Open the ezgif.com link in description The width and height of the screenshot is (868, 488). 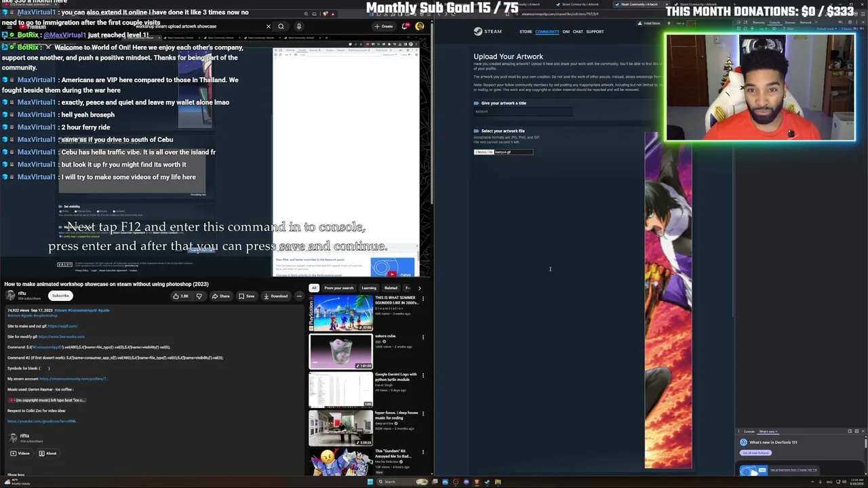[x=62, y=326]
